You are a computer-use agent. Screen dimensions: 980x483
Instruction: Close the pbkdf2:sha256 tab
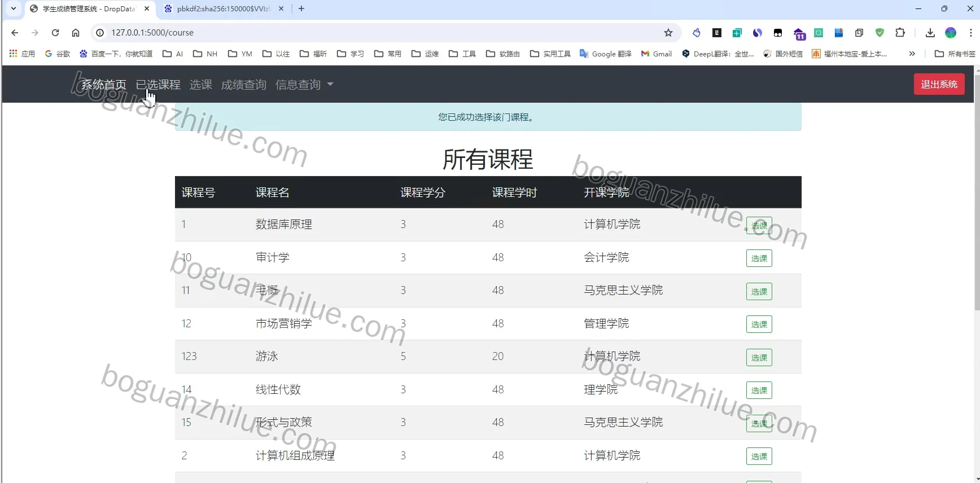(281, 8)
